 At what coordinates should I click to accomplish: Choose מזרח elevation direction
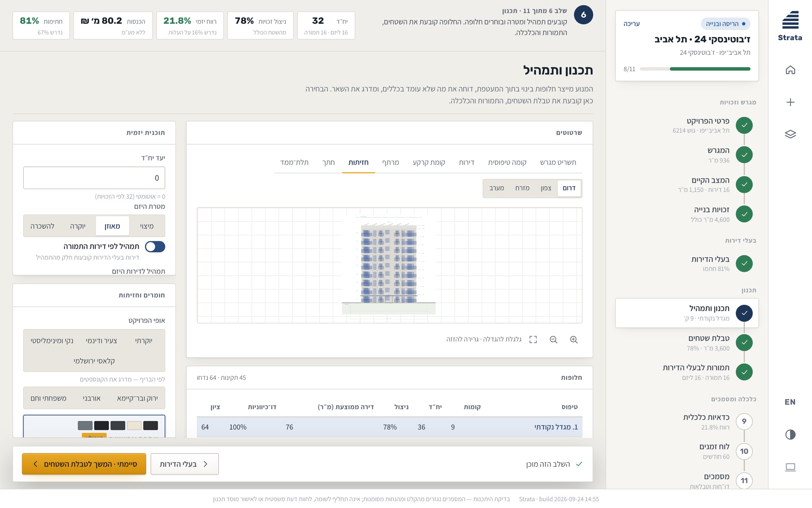(522, 188)
